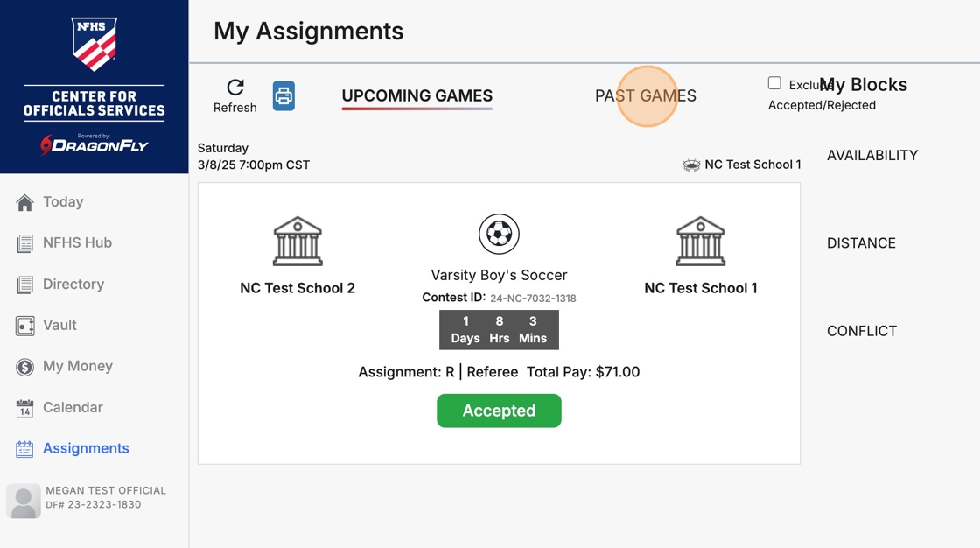Click the Refresh icon
980x548 pixels.
[x=235, y=88]
